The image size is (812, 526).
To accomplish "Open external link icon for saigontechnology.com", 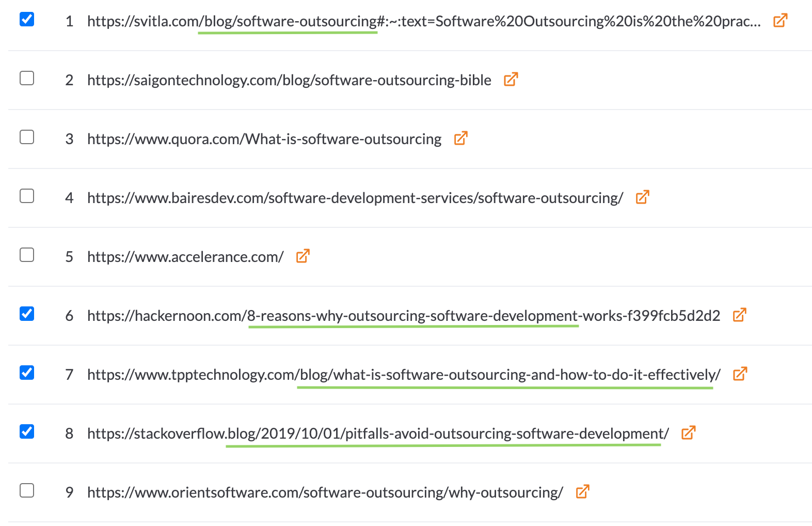I will [x=511, y=80].
